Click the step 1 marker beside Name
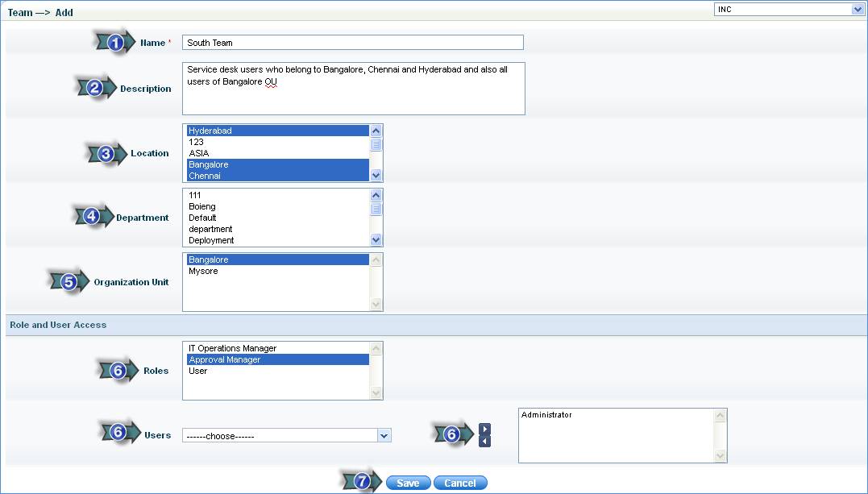Viewport: 868px width, 494px height. [116, 43]
